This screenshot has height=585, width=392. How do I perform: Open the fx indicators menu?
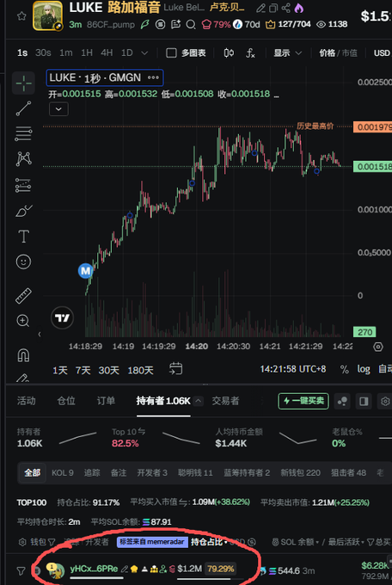250,53
